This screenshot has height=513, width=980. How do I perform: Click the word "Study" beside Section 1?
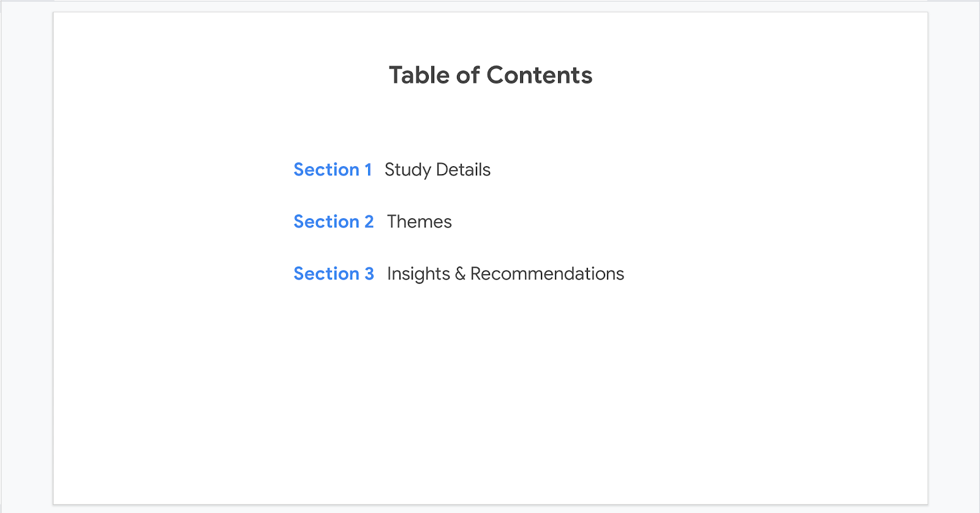(408, 170)
